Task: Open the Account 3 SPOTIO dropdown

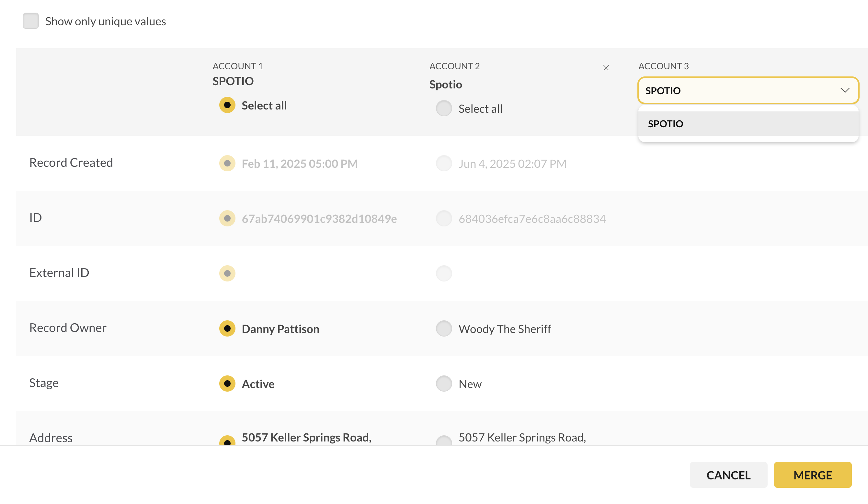Action: 748,91
